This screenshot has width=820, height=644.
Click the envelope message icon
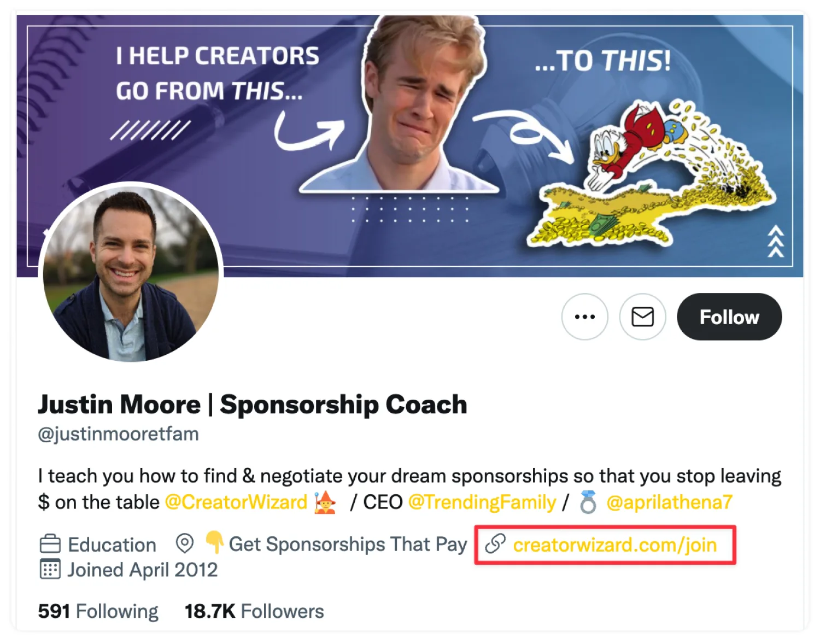[x=642, y=317]
